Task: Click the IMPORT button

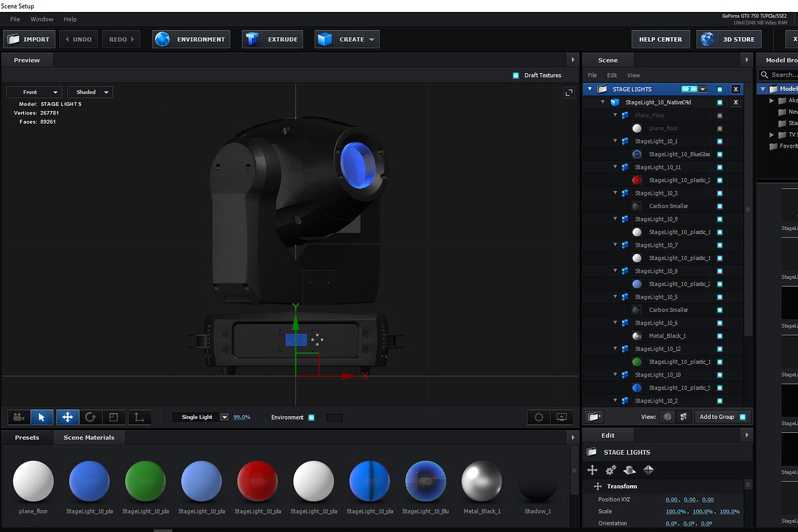Action: coord(29,39)
